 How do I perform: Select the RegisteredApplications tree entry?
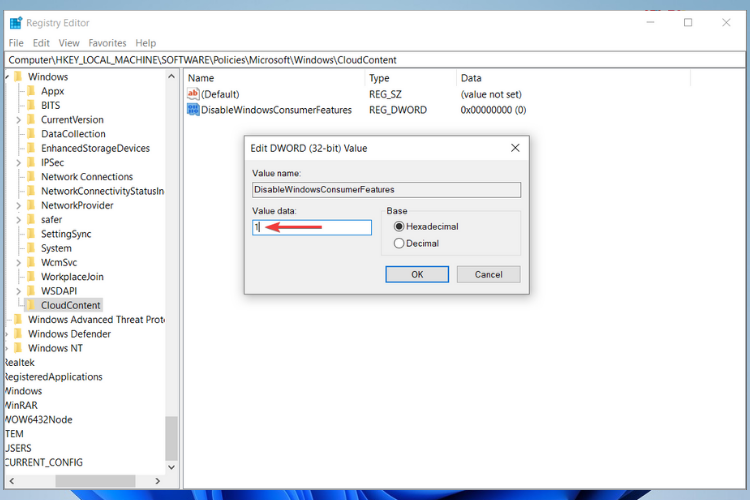pyautogui.click(x=54, y=377)
